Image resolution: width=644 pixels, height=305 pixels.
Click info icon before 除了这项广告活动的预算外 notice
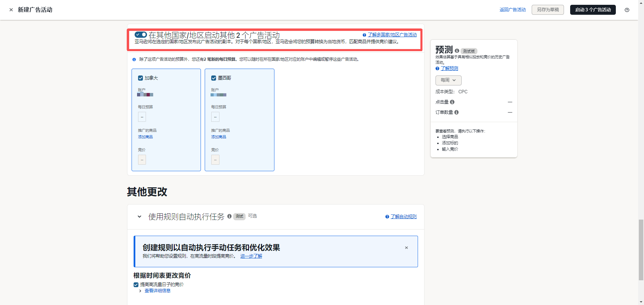pos(134,59)
